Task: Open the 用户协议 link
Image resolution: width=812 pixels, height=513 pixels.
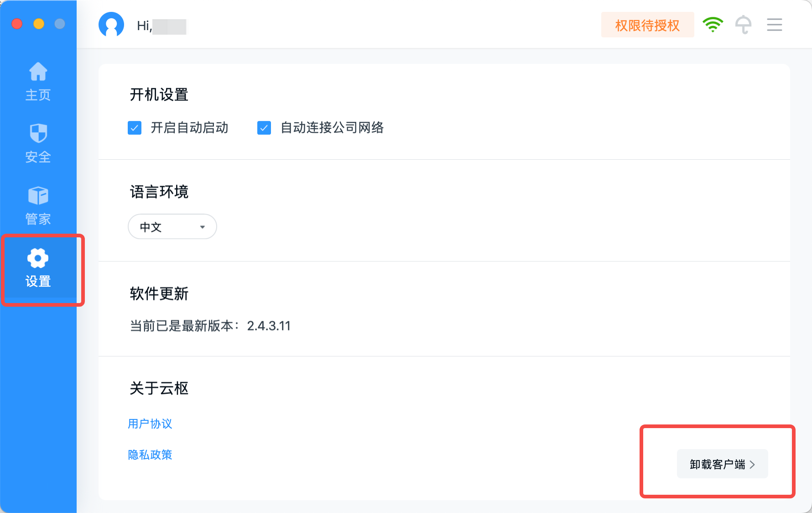Action: click(x=150, y=424)
